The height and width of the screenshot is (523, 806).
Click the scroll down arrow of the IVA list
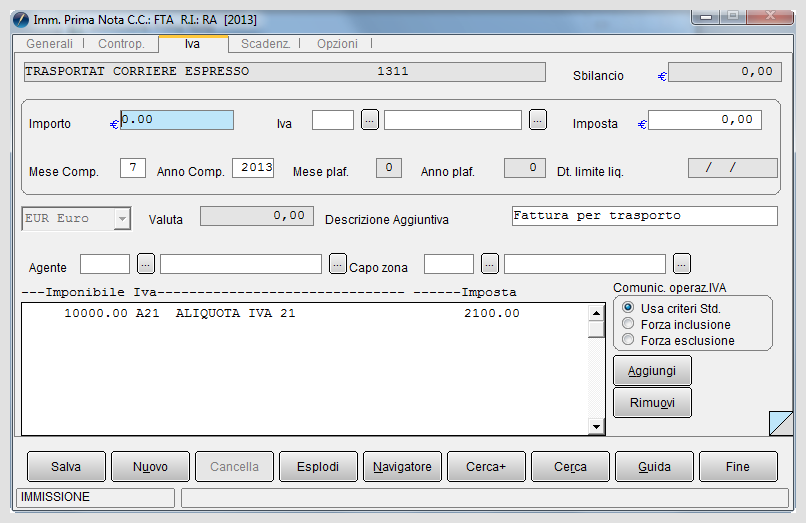[x=596, y=426]
